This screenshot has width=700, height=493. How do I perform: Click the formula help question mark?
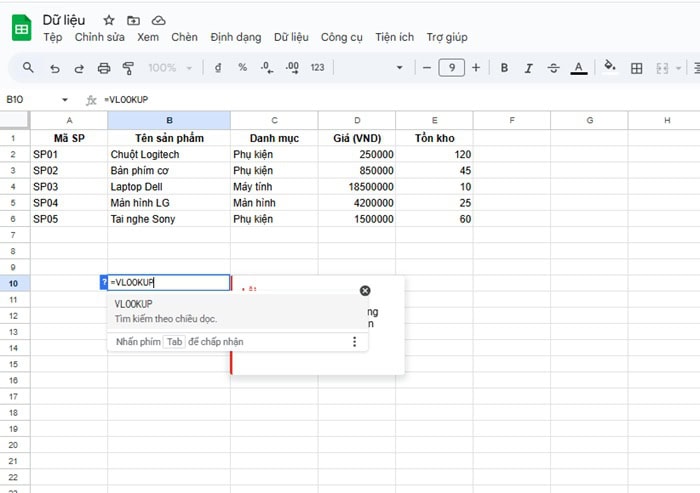click(x=104, y=282)
